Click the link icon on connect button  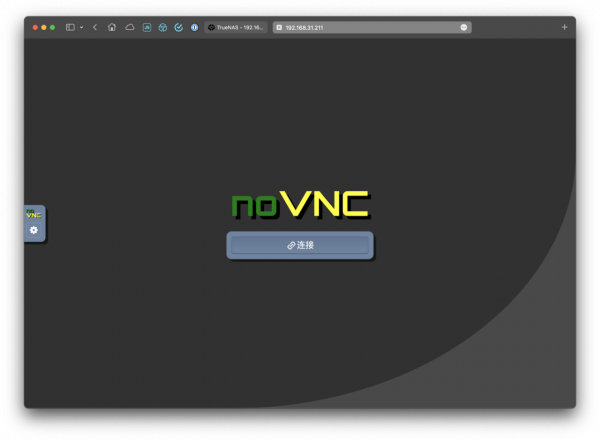click(291, 245)
